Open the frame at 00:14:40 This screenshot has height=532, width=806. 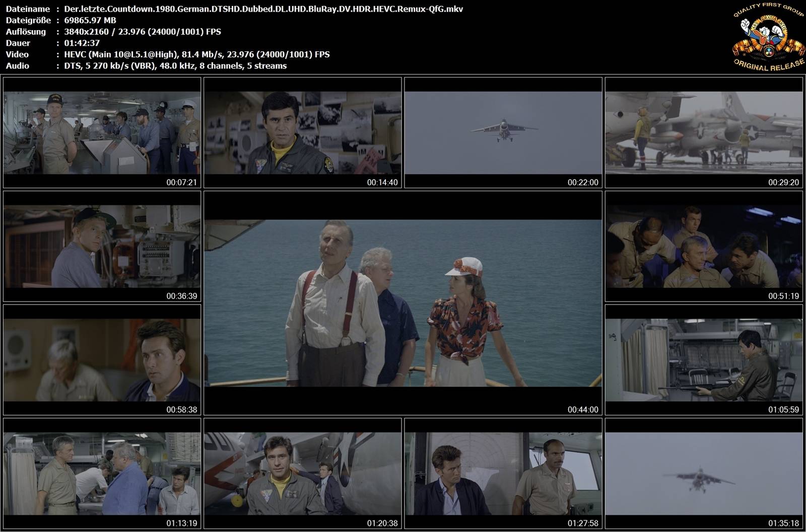(x=302, y=132)
